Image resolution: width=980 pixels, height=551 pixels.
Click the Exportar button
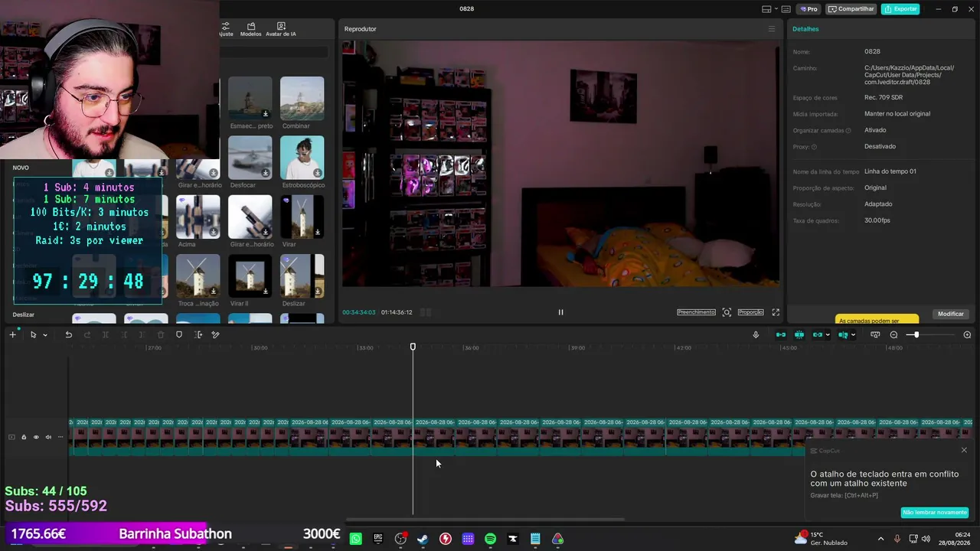[900, 9]
